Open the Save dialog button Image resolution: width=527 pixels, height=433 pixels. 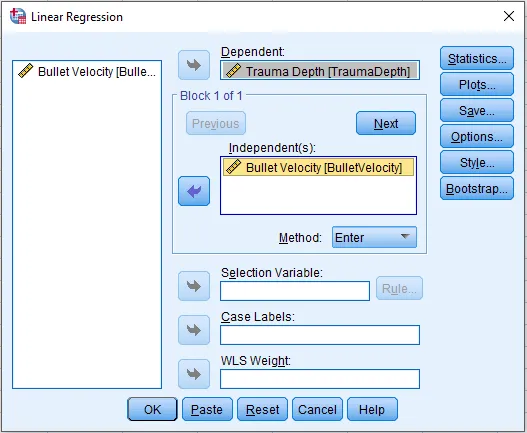[477, 110]
